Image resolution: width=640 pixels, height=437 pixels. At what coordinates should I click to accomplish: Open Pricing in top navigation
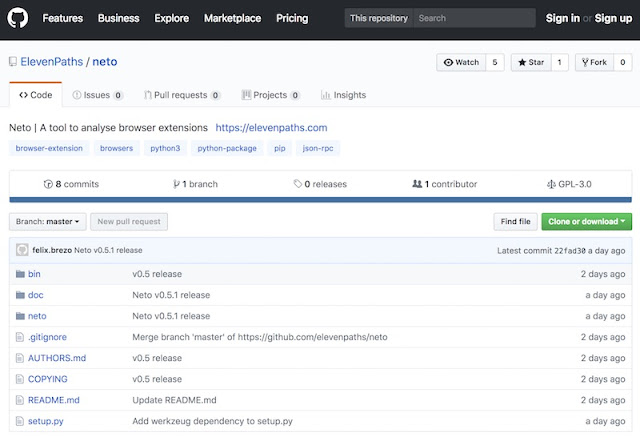coord(292,18)
